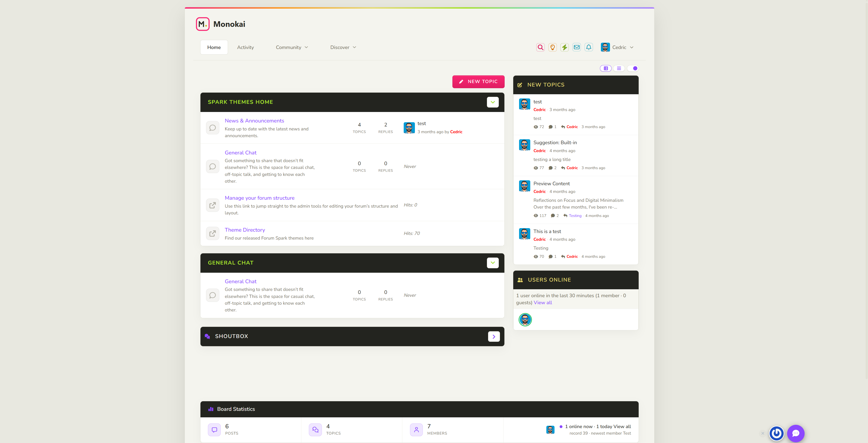Toggle the purple dot theme switch
Image resolution: width=868 pixels, height=443 pixels.
point(633,68)
